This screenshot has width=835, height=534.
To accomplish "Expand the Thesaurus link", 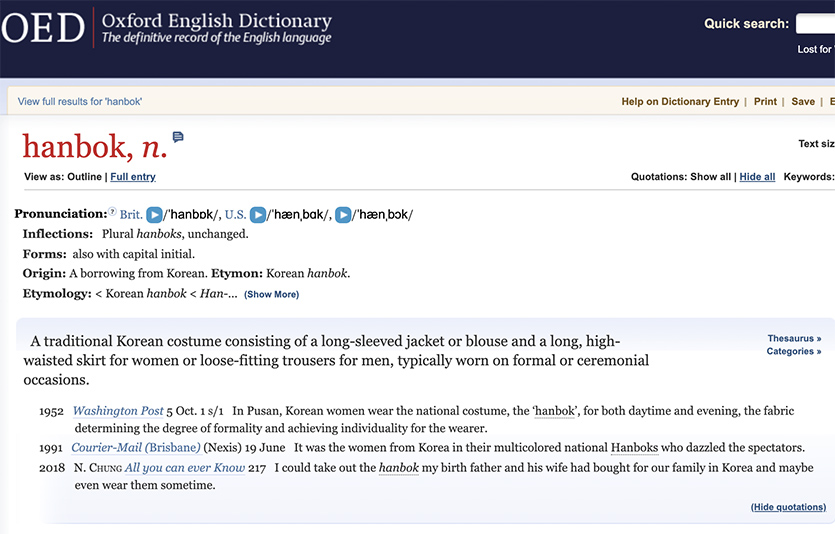I will click(794, 339).
